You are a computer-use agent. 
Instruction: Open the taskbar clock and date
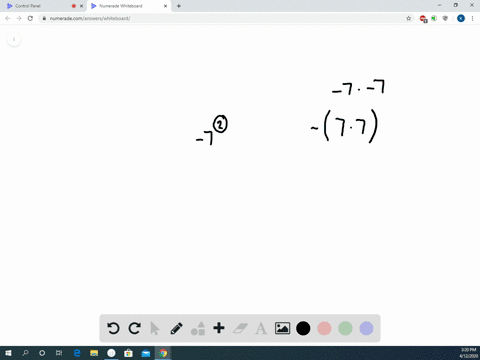tap(468, 353)
